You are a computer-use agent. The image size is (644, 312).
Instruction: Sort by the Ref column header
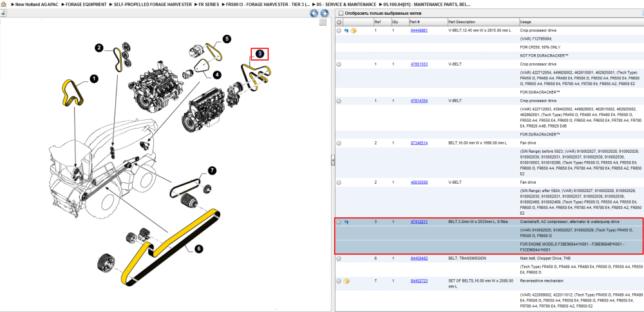[381, 22]
